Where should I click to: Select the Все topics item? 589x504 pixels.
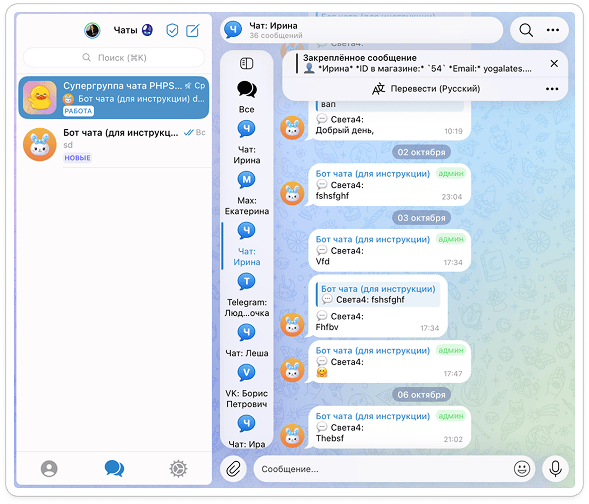[246, 97]
